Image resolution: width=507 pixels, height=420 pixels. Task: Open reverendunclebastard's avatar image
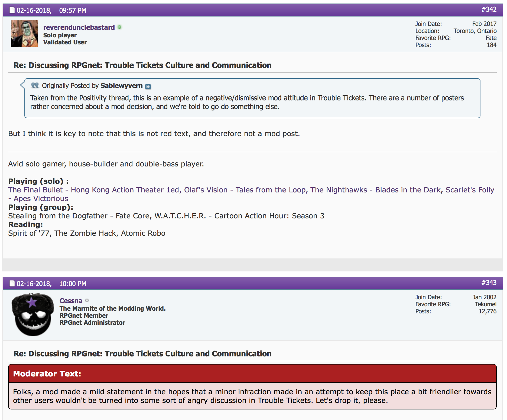(x=24, y=34)
